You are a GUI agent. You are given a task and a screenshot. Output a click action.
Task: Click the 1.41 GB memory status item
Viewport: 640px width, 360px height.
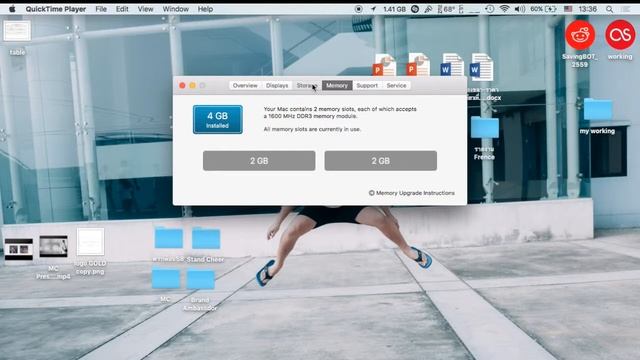[394, 9]
